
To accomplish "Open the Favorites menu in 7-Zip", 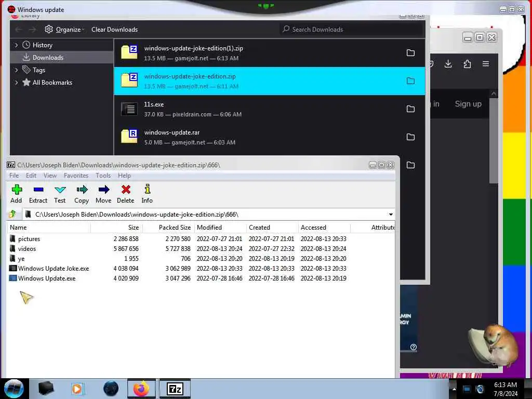I will pos(76,176).
